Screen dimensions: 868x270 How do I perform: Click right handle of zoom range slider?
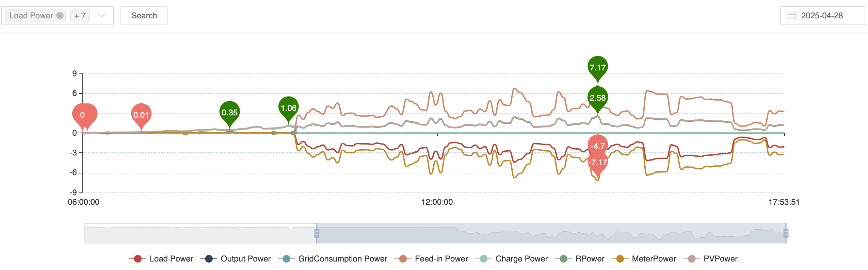pos(786,233)
